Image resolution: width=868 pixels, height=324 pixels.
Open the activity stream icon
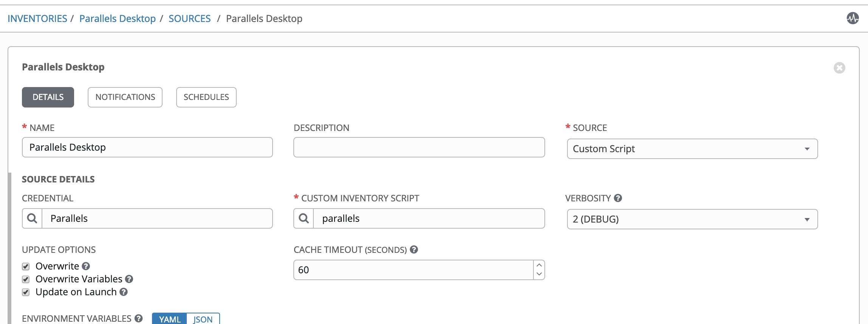coord(852,18)
